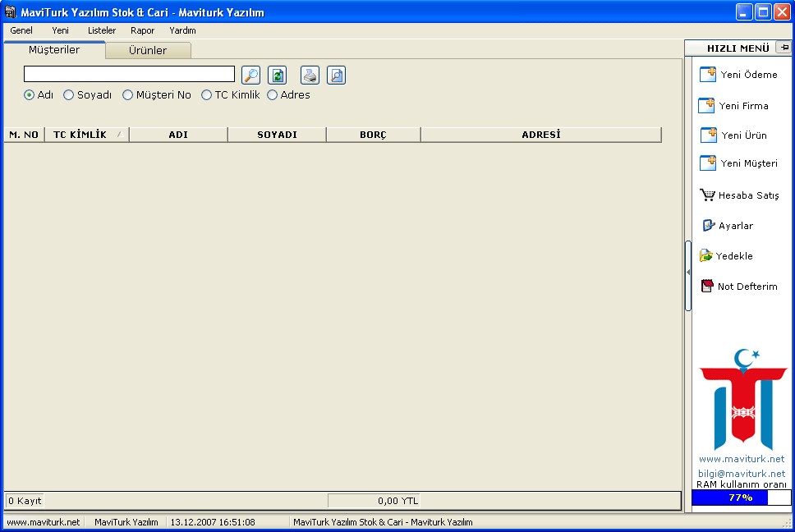Collapse the Hızlı Menü side panel arrow
Viewport: 795px width, 532px height.
pos(688,273)
